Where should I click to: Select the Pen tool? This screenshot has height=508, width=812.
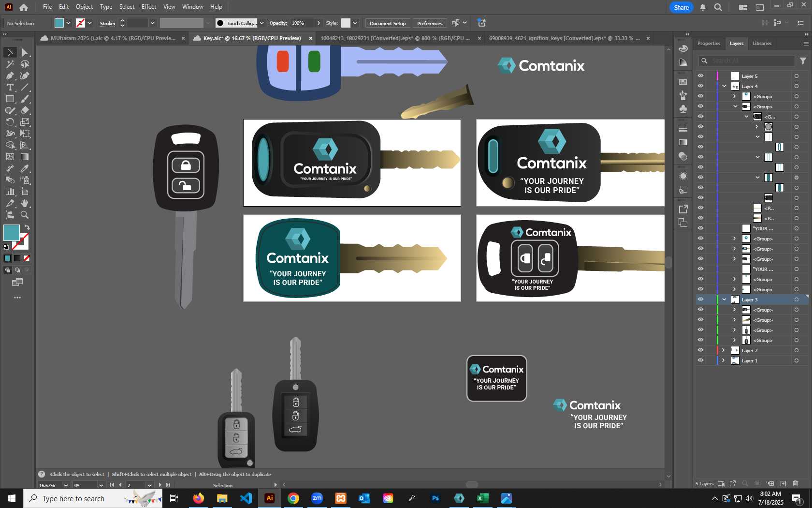click(10, 75)
